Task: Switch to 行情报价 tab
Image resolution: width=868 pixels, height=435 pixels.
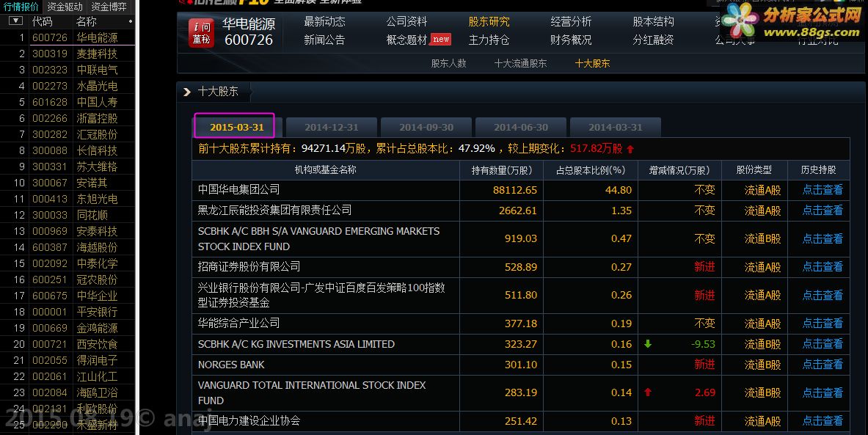Action: [21, 7]
